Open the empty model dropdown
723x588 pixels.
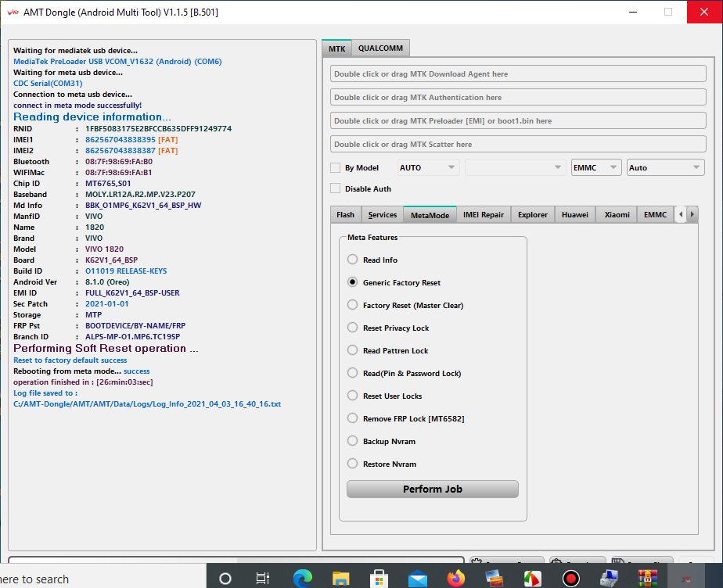click(x=515, y=167)
